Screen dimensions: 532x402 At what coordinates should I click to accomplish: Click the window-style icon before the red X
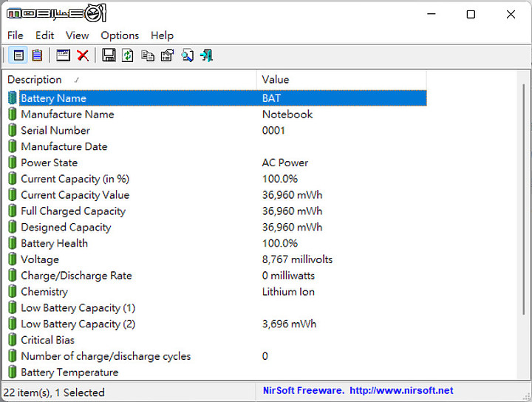[x=64, y=55]
